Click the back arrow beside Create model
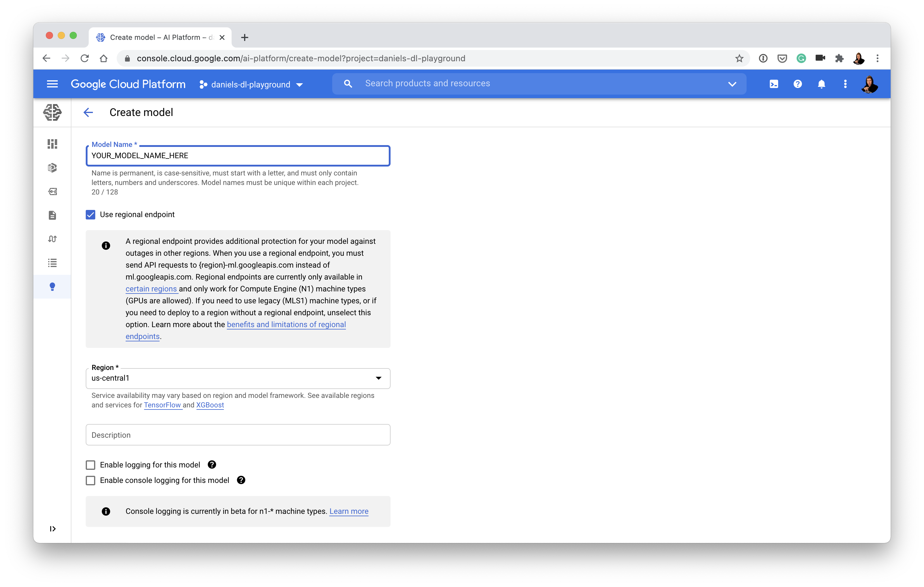924x587 pixels. [x=88, y=112]
